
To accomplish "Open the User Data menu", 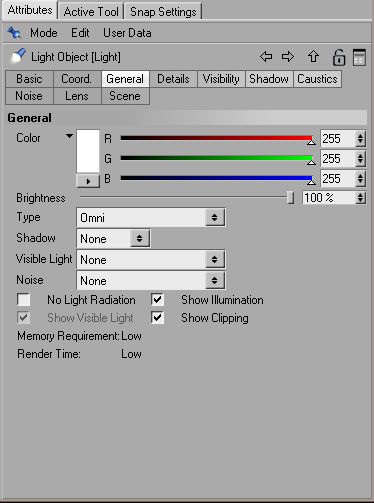I will (x=127, y=33).
